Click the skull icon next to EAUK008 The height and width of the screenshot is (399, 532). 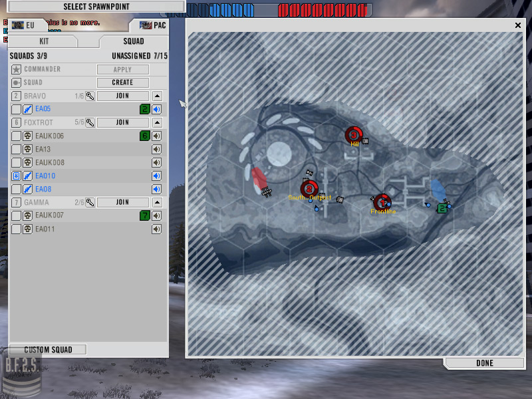(27, 162)
